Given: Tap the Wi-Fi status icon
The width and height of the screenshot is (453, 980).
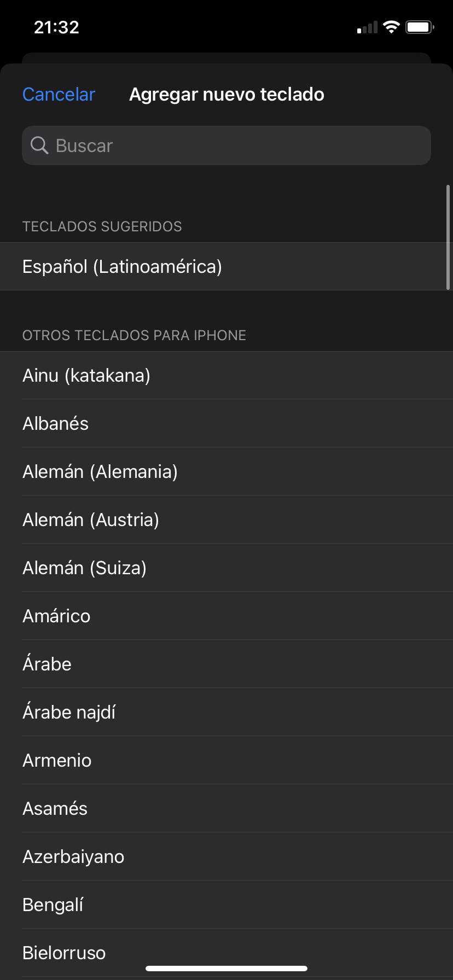Looking at the screenshot, I should [x=391, y=27].
